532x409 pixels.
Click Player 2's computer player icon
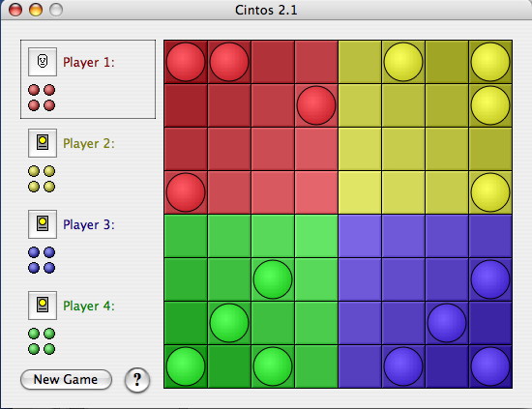[x=43, y=143]
